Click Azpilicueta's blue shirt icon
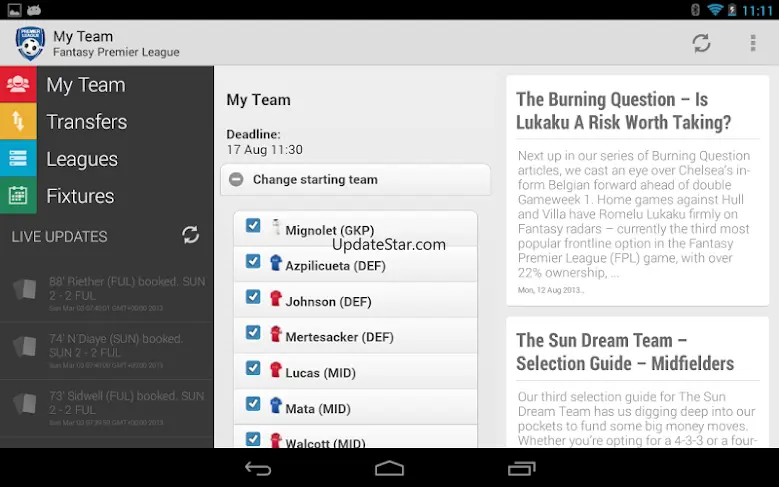 276,262
